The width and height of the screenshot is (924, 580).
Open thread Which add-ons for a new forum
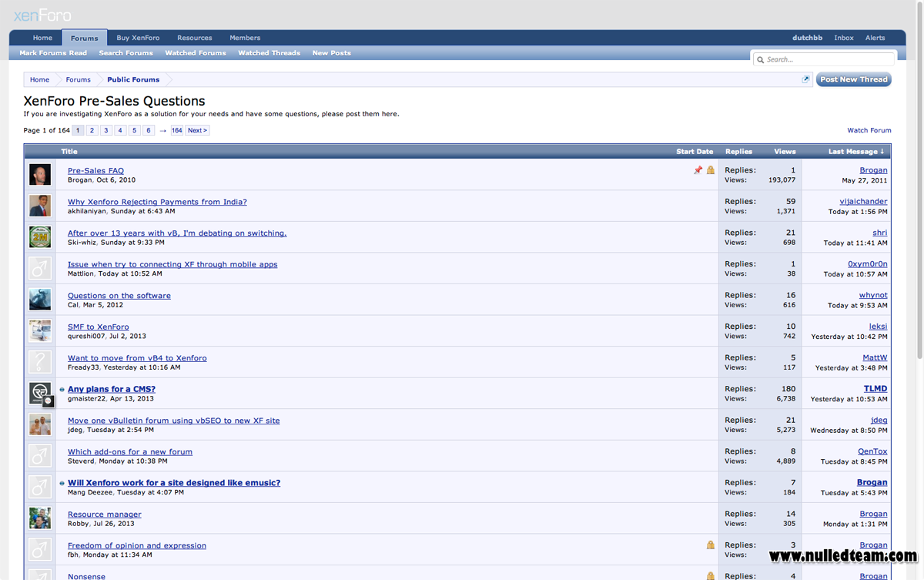[x=130, y=452]
